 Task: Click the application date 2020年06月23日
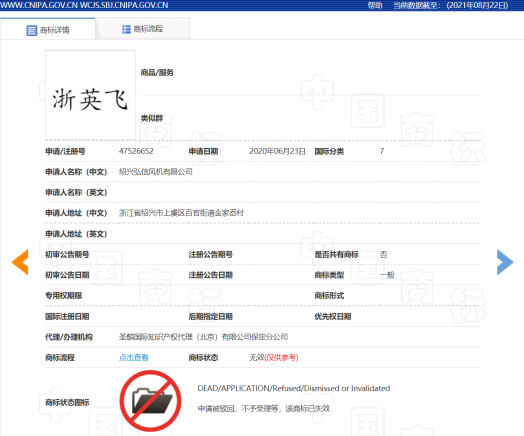pyautogui.click(x=277, y=151)
